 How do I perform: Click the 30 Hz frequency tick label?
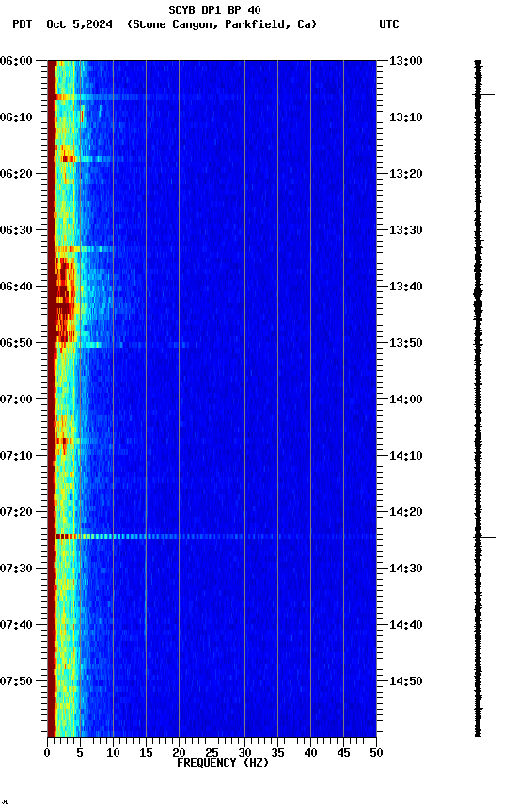244,753
